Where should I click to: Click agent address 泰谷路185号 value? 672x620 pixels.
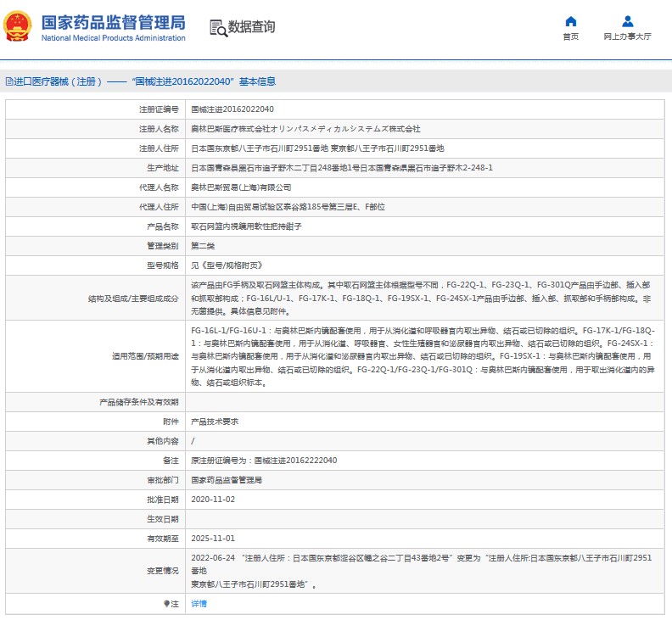click(288, 206)
